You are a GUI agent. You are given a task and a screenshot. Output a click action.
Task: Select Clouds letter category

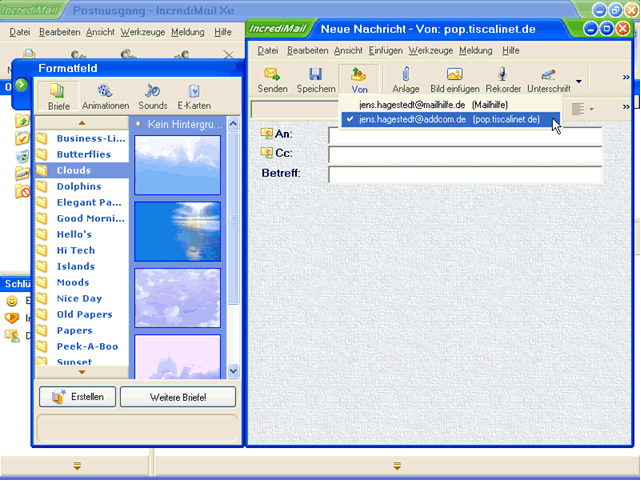pos(82,170)
